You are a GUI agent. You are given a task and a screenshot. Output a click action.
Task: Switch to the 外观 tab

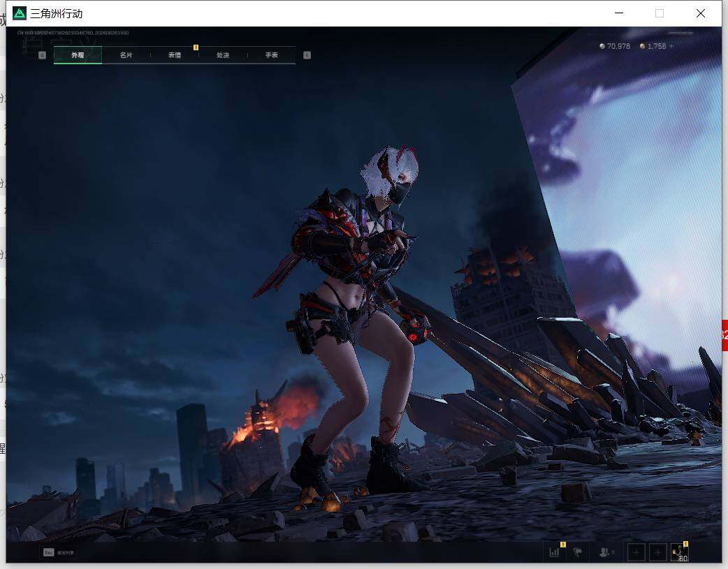coord(78,55)
